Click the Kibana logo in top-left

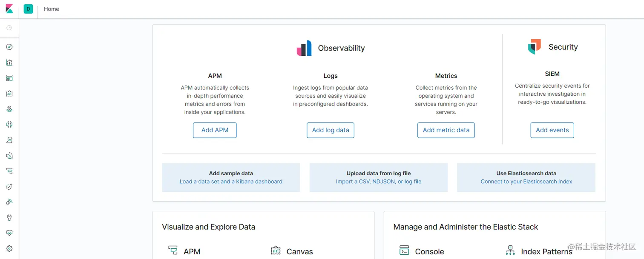point(9,9)
